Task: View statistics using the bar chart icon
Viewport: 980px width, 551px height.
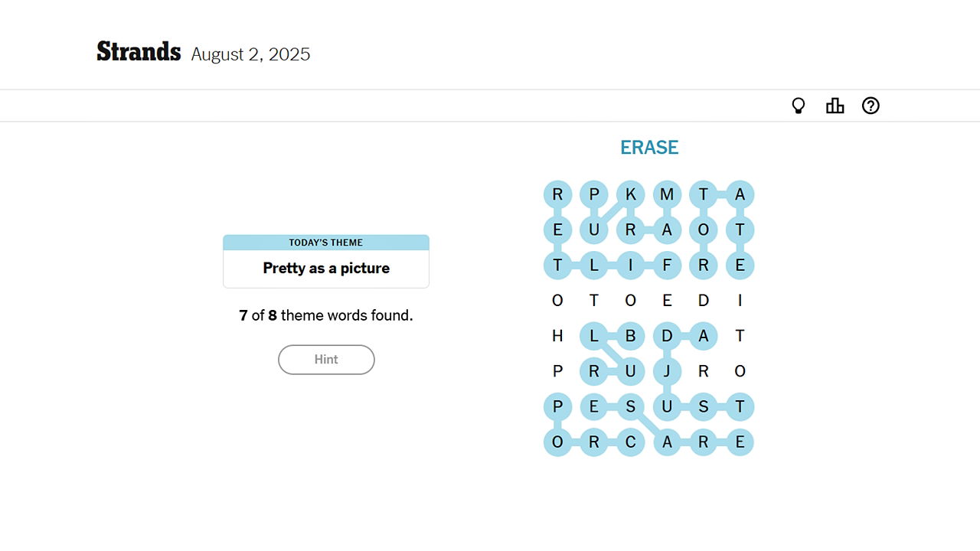Action: coord(835,106)
